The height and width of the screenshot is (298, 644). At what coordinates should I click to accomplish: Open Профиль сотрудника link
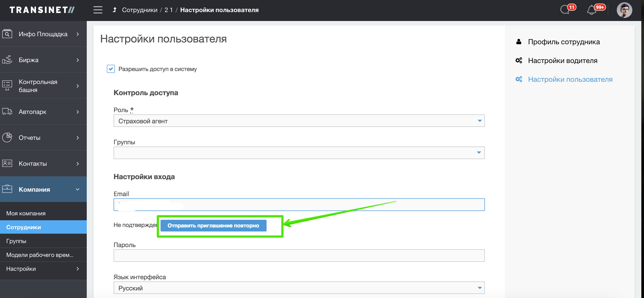(563, 42)
